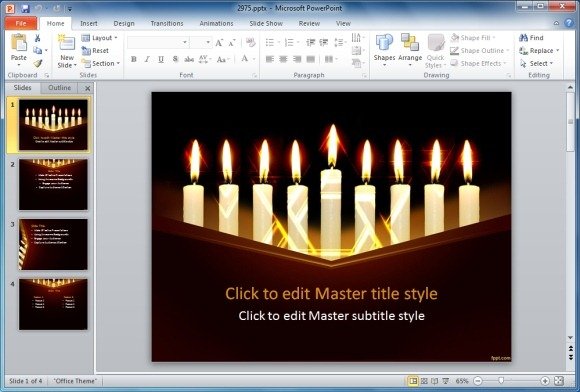Screen dimensions: 580x392
Task: Click the zoom percentage 65% button
Action: (x=462, y=381)
